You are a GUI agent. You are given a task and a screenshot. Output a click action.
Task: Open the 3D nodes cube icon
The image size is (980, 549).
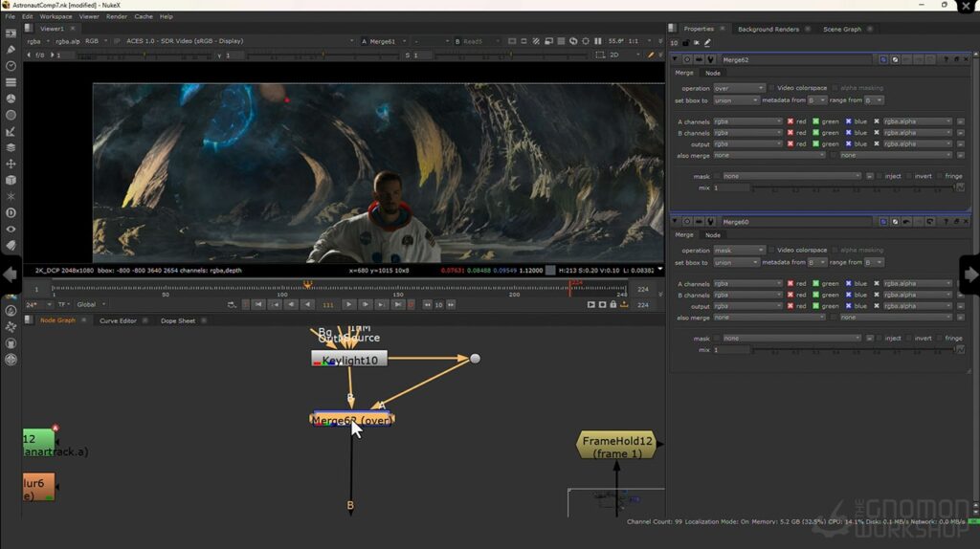pos(11,180)
